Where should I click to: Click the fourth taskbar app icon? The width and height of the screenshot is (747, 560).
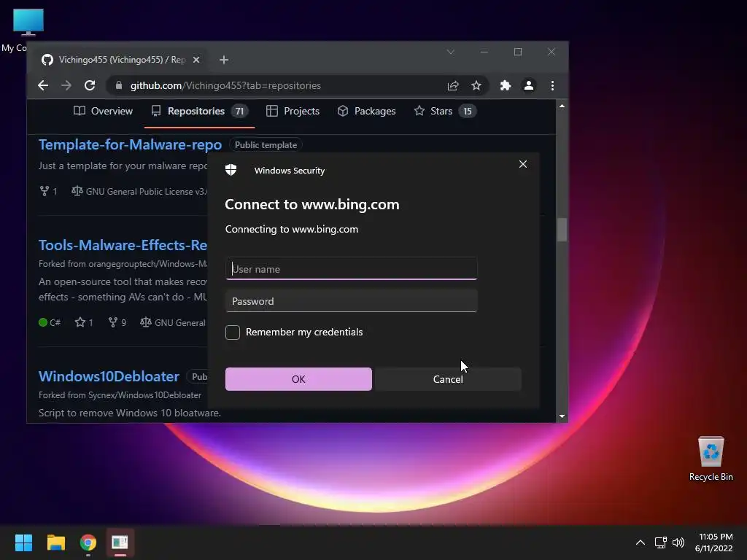120,542
